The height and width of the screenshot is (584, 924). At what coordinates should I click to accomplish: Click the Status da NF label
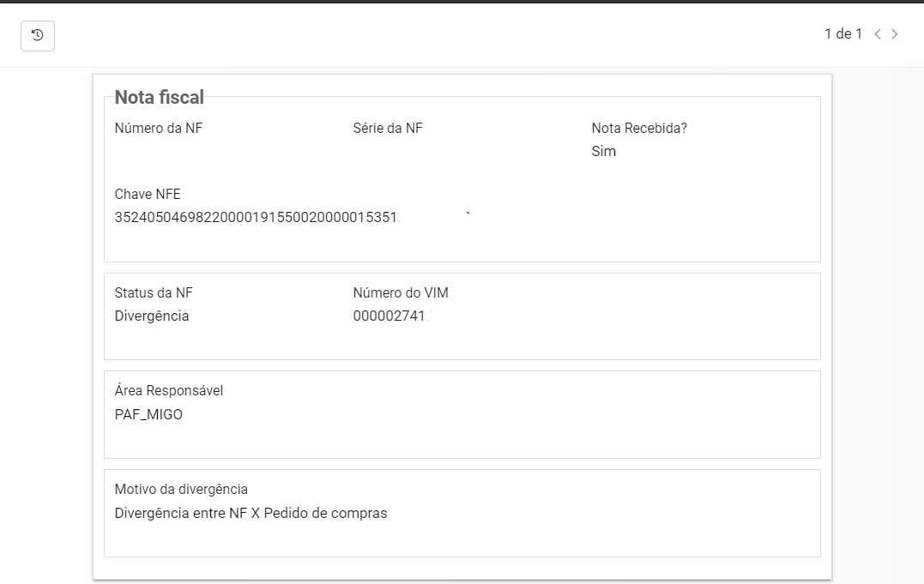pos(154,293)
